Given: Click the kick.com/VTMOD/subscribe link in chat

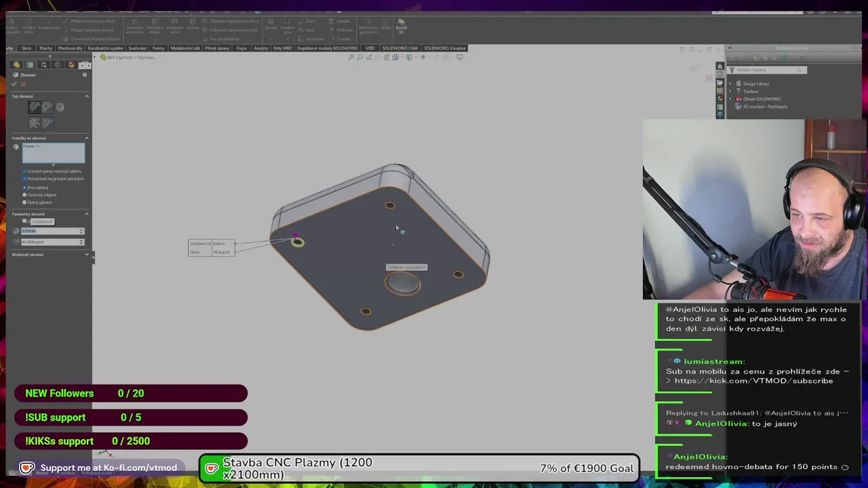Looking at the screenshot, I should point(753,381).
